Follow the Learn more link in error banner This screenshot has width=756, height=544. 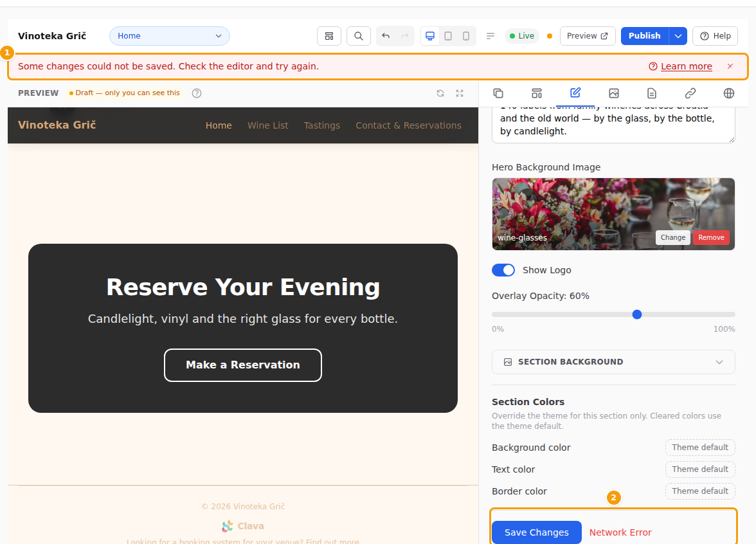click(x=686, y=67)
